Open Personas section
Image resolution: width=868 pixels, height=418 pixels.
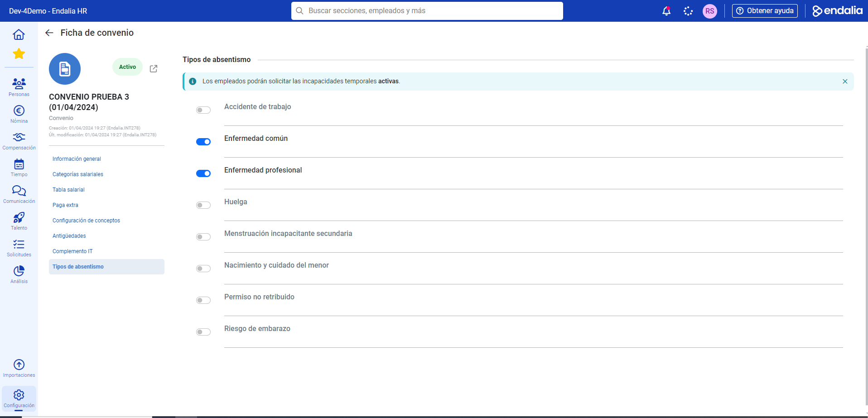point(19,87)
